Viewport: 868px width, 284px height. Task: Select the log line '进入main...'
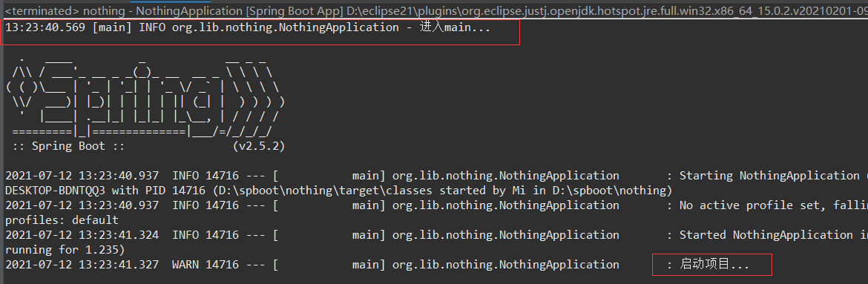pyautogui.click(x=248, y=27)
